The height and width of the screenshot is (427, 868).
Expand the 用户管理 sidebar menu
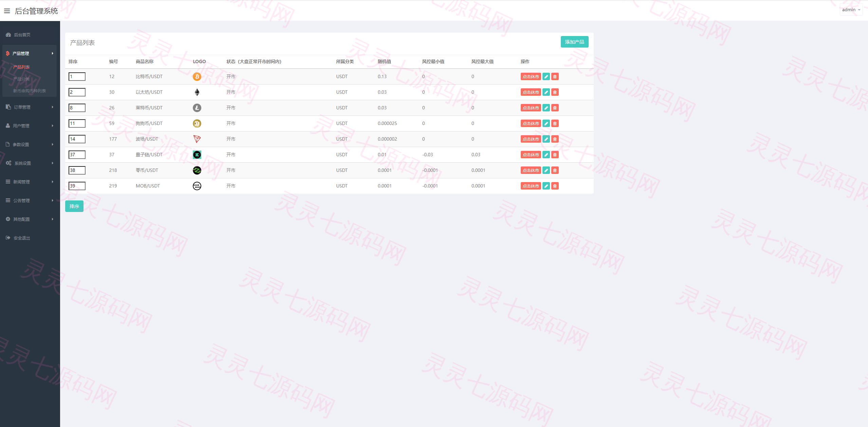(x=30, y=126)
